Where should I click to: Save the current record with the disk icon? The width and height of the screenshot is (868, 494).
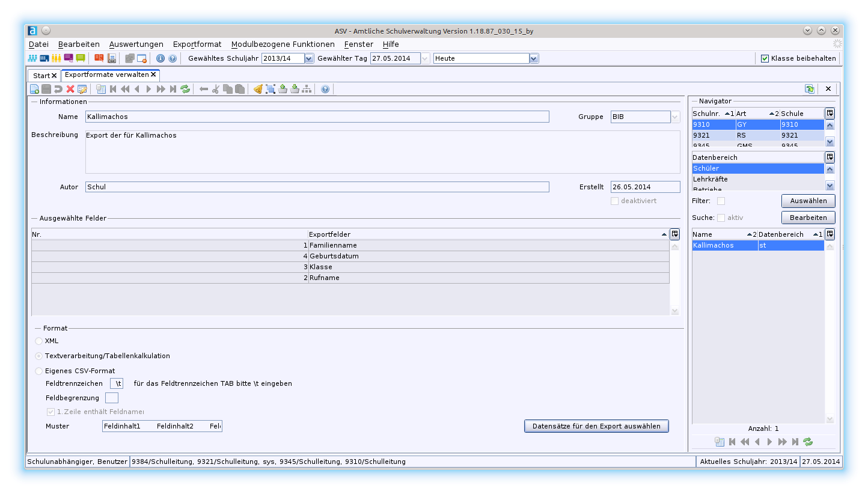(x=46, y=89)
